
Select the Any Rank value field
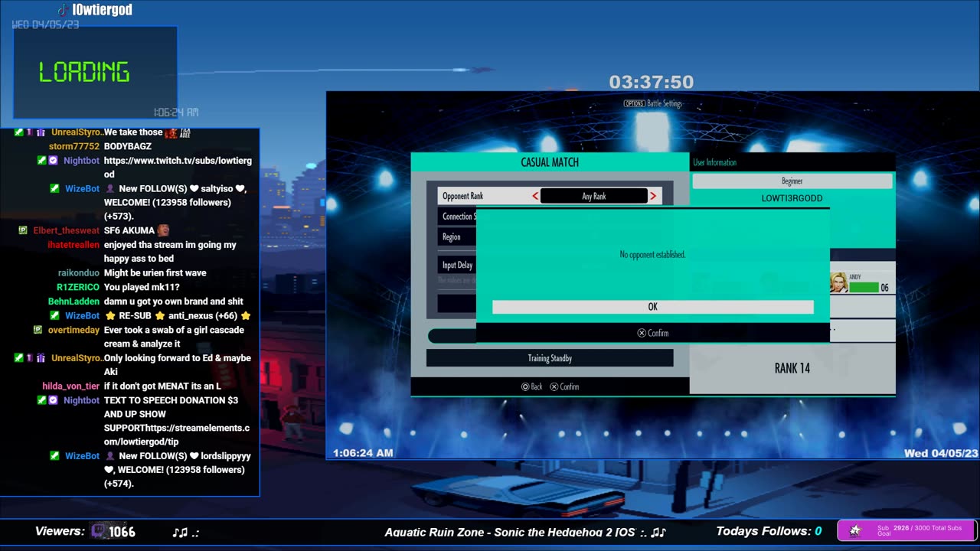[x=594, y=196]
